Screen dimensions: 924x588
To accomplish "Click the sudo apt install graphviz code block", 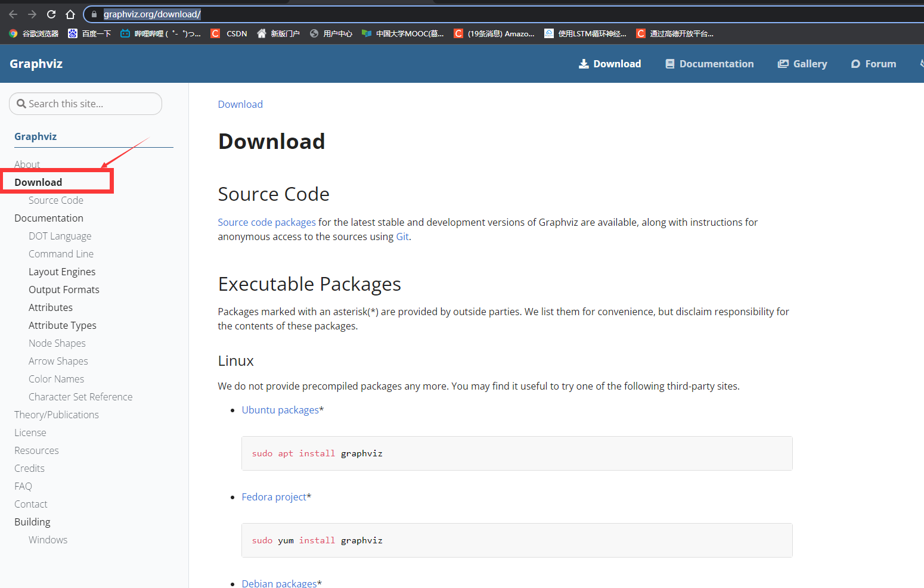I will 517,453.
